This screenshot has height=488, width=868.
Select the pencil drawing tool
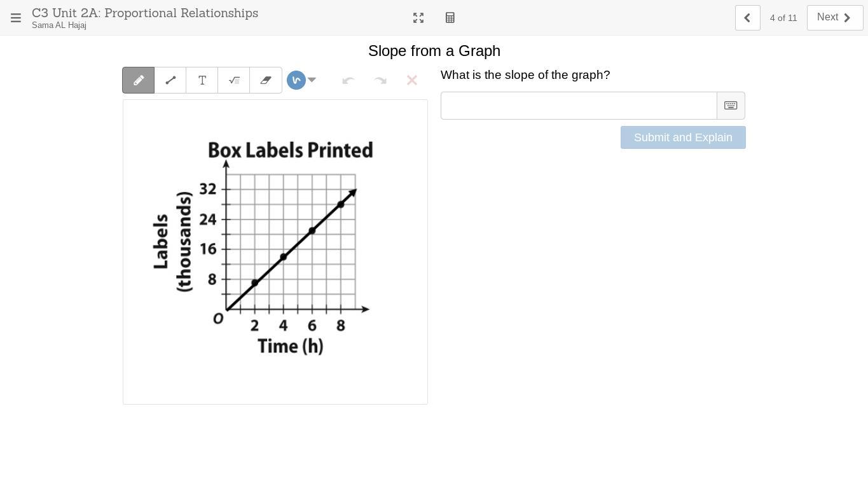coord(139,80)
